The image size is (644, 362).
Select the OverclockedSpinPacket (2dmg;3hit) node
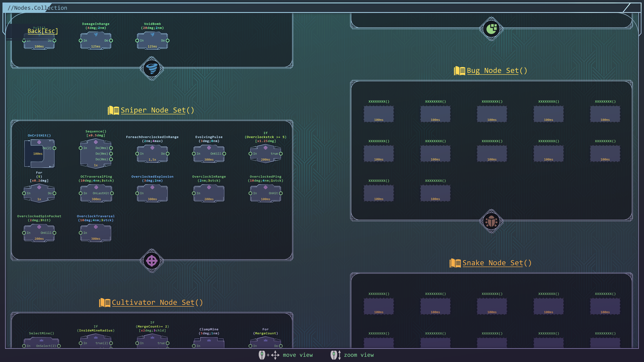coord(39,233)
